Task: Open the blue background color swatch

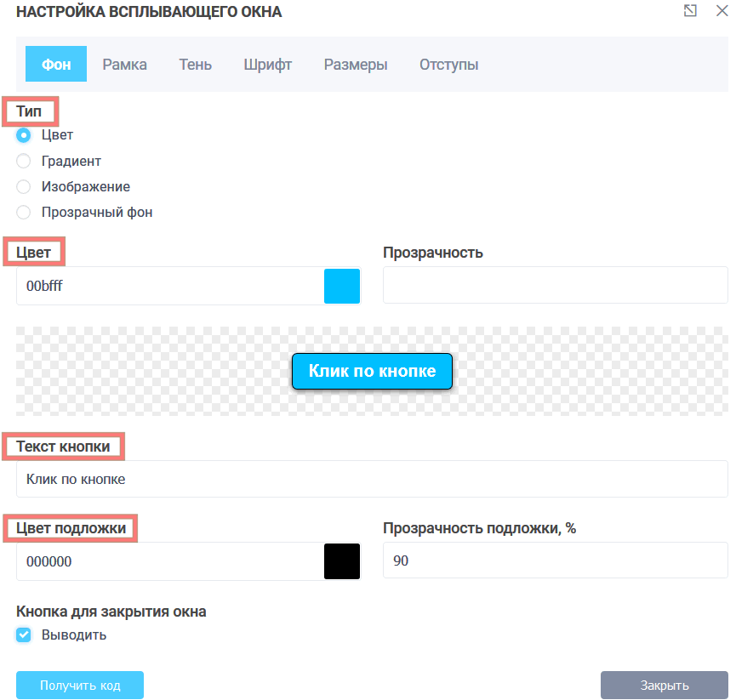Action: (342, 286)
